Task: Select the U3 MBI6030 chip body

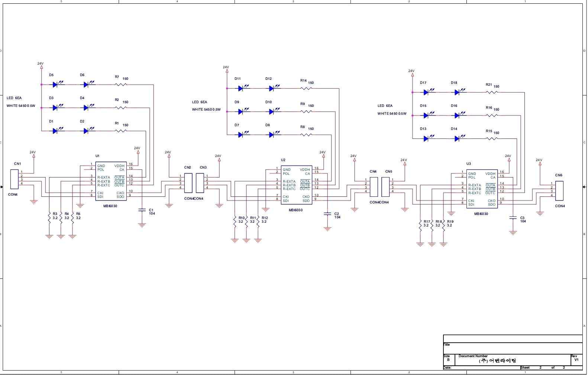Action: [x=482, y=189]
